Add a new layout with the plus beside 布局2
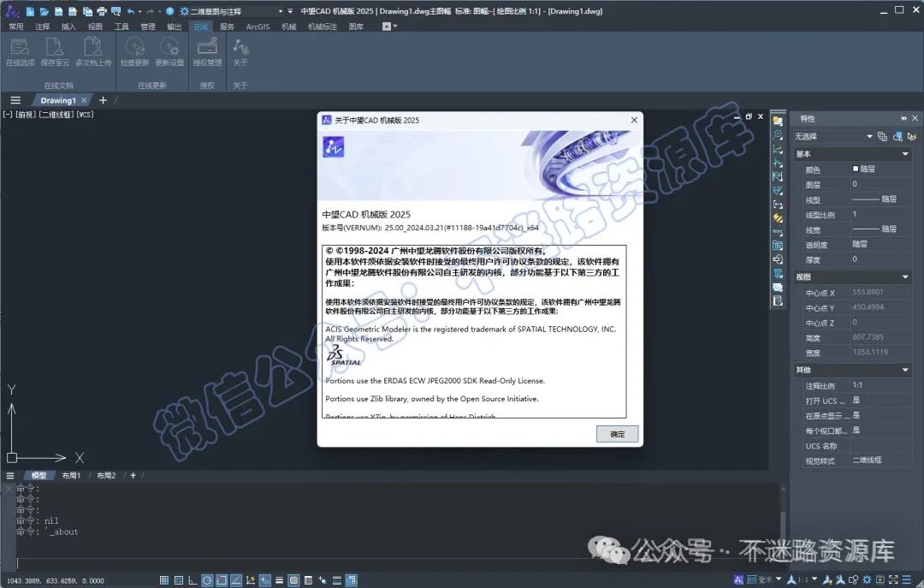 pos(133,475)
